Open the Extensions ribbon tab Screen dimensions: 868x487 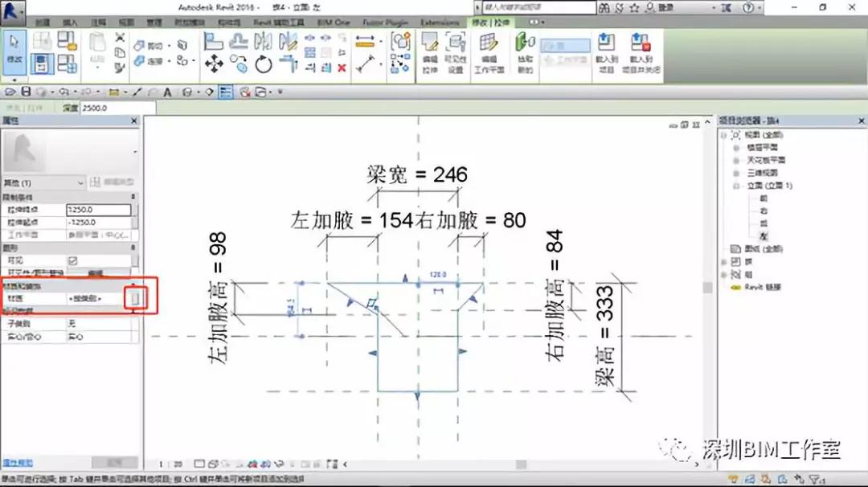[440, 23]
